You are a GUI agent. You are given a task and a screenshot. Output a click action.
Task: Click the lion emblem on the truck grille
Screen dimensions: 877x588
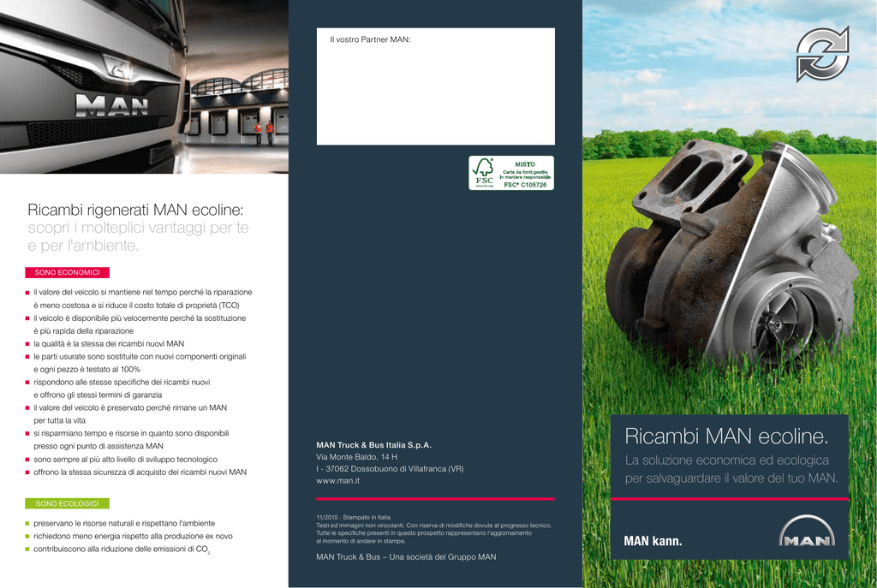coord(118,68)
